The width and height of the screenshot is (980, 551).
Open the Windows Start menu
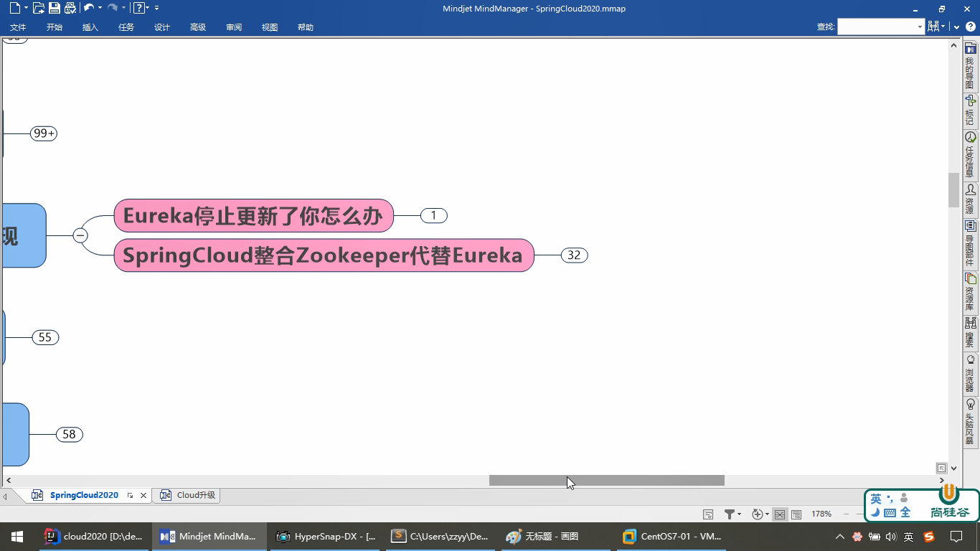click(17, 536)
